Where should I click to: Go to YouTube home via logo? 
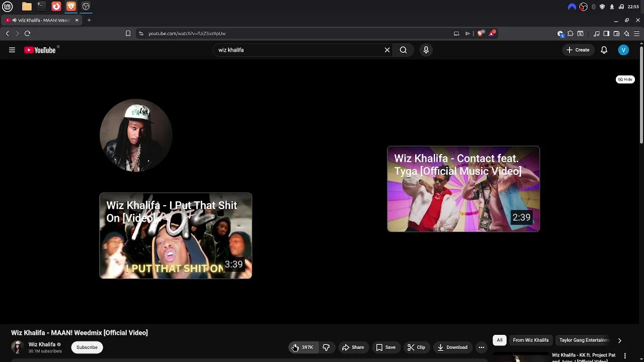coord(40,50)
